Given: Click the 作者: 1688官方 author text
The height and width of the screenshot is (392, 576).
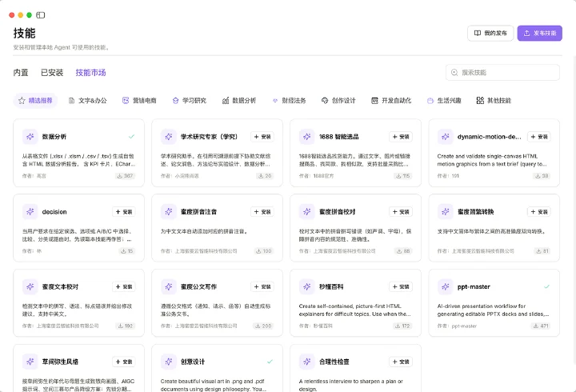Looking at the screenshot, I should click(x=316, y=176).
